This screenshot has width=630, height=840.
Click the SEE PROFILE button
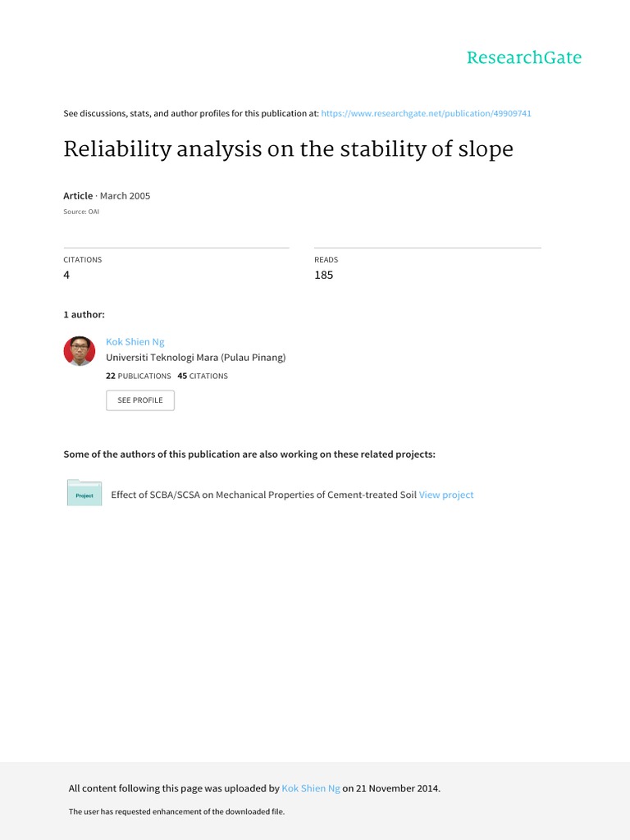140,400
